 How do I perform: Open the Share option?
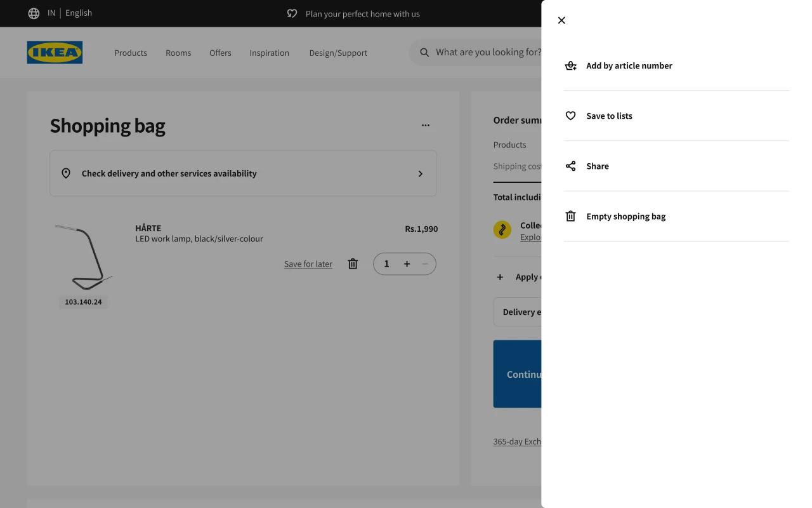676,166
